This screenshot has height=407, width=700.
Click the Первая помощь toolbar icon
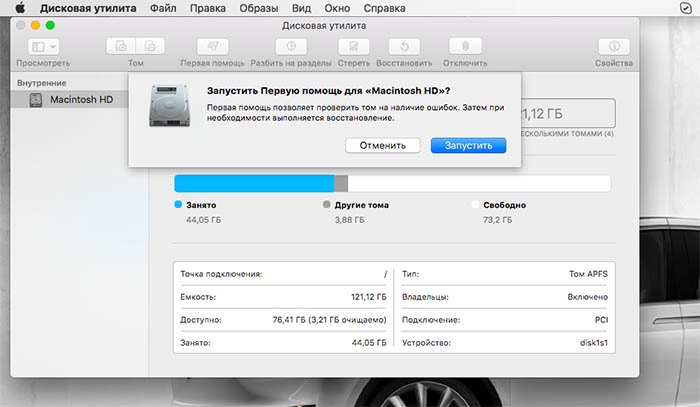click(x=212, y=46)
